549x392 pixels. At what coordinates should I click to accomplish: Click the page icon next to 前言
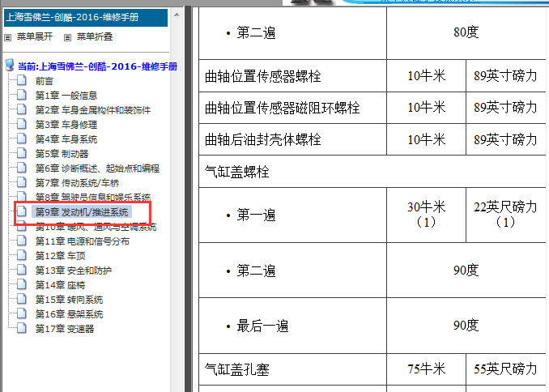pos(22,80)
